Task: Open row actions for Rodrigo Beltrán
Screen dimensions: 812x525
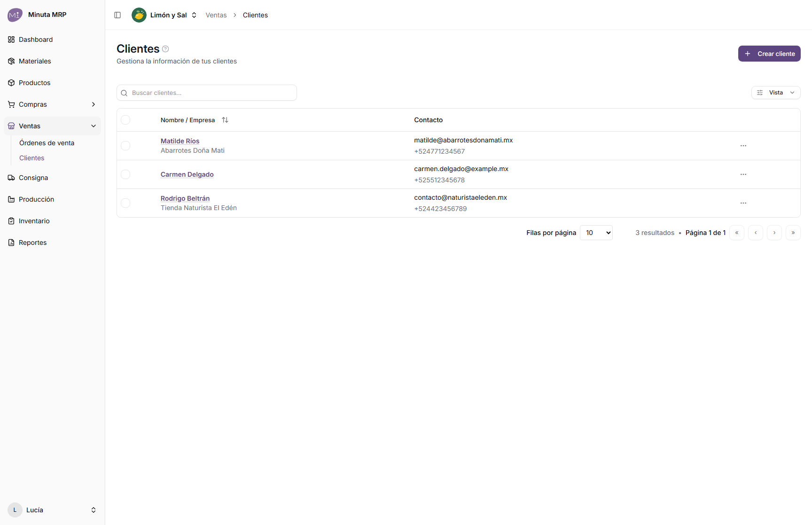Action: (743, 203)
